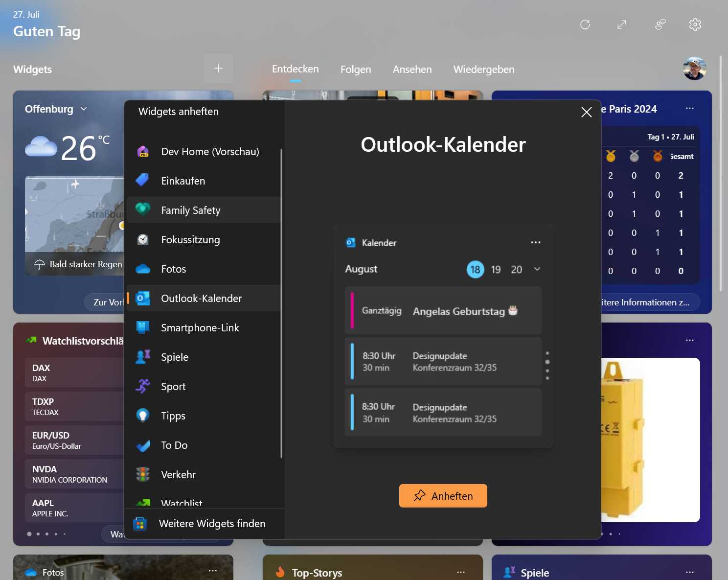Click the Sport widget icon
The height and width of the screenshot is (580, 728).
pyautogui.click(x=142, y=386)
